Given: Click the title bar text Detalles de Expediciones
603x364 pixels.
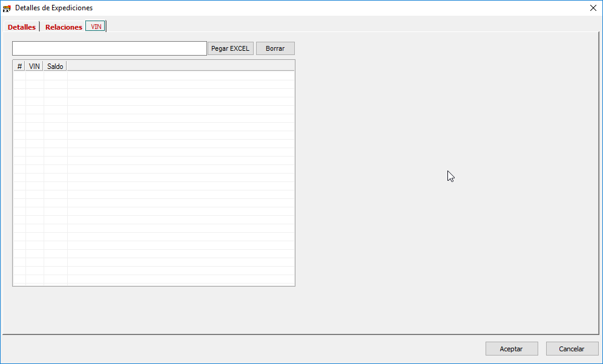Looking at the screenshot, I should [x=54, y=8].
